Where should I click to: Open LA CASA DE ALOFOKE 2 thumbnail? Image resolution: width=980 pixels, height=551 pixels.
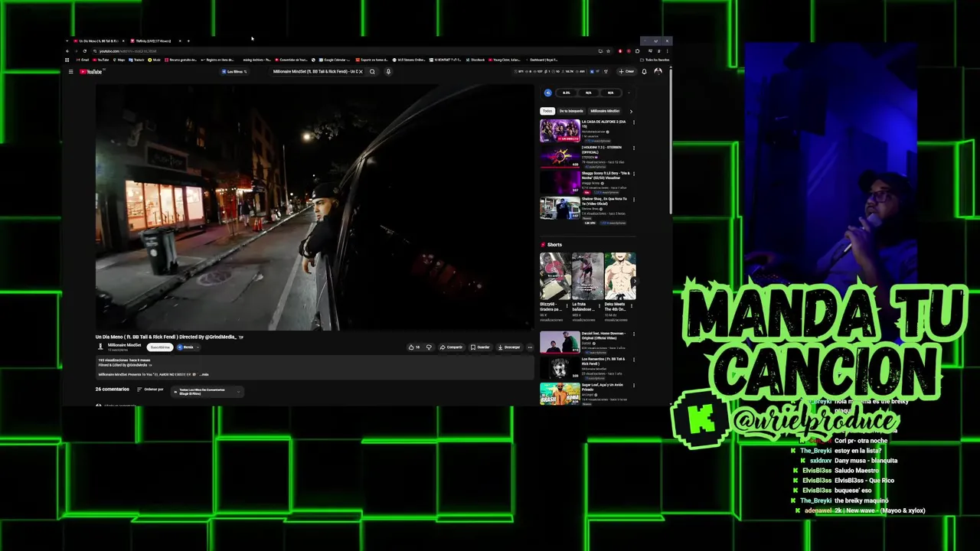point(560,131)
